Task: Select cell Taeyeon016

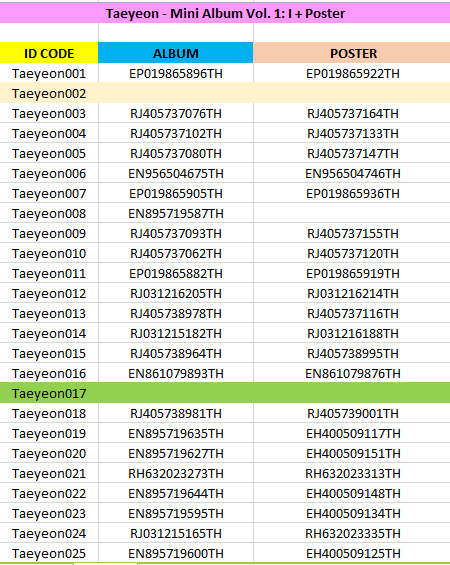Action: point(49,373)
